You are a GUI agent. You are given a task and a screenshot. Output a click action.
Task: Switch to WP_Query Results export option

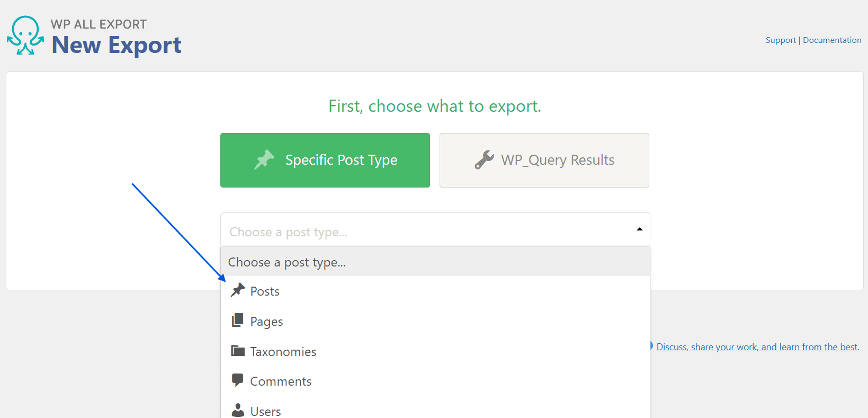(x=544, y=160)
